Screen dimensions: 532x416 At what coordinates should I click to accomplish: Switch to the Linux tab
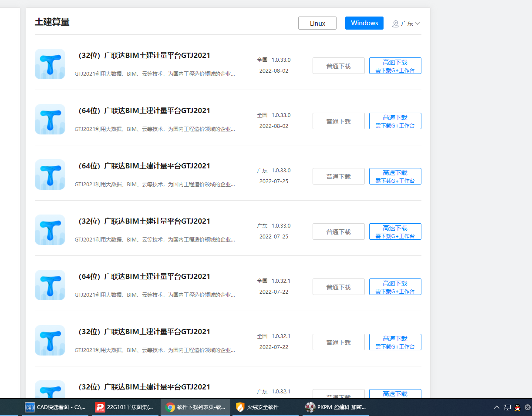coord(317,23)
